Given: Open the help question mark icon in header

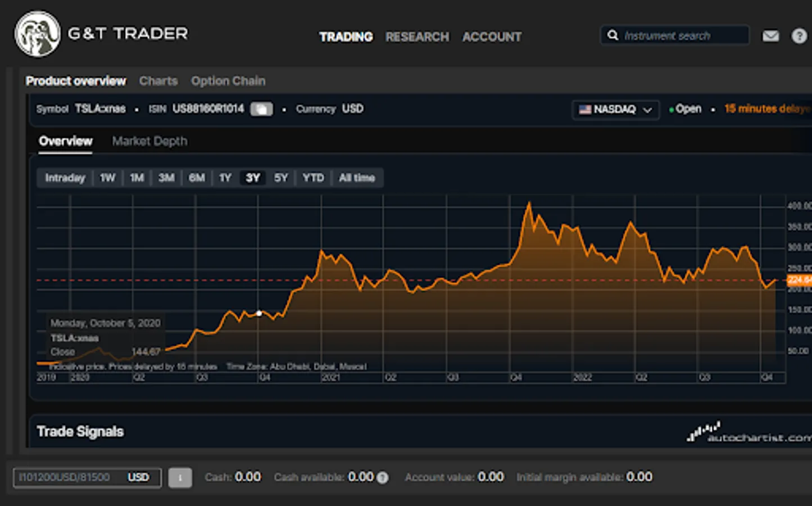Looking at the screenshot, I should point(799,36).
